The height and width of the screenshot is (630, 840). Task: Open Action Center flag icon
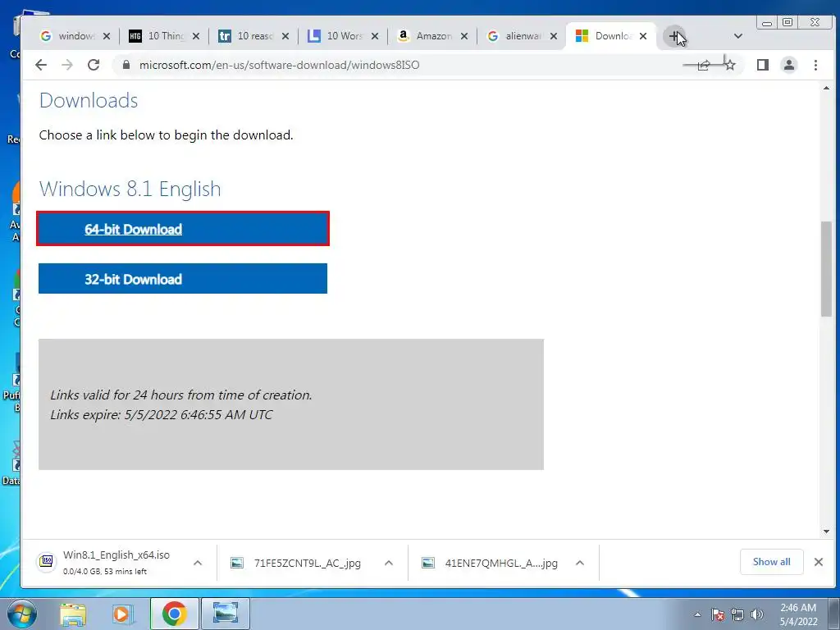coord(718,614)
